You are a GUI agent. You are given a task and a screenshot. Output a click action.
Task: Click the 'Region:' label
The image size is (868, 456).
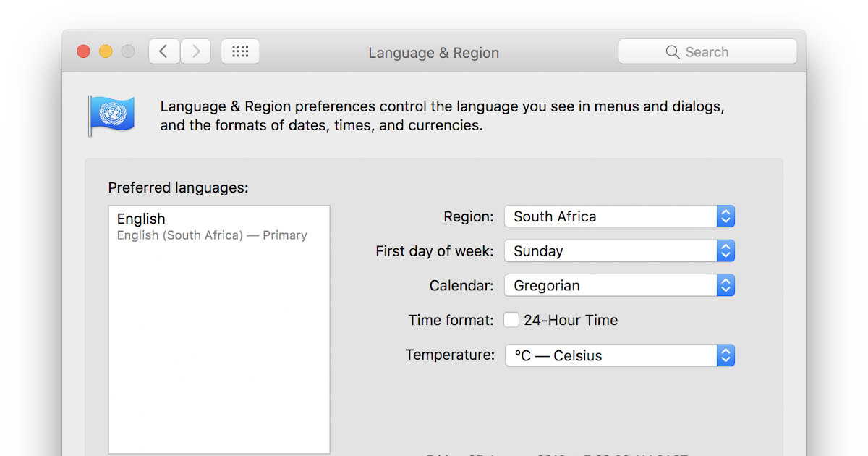click(x=469, y=216)
